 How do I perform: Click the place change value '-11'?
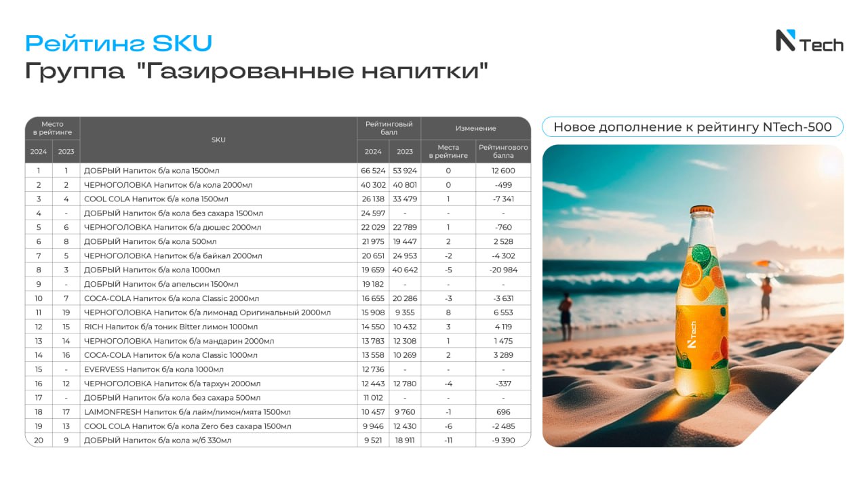click(x=448, y=441)
